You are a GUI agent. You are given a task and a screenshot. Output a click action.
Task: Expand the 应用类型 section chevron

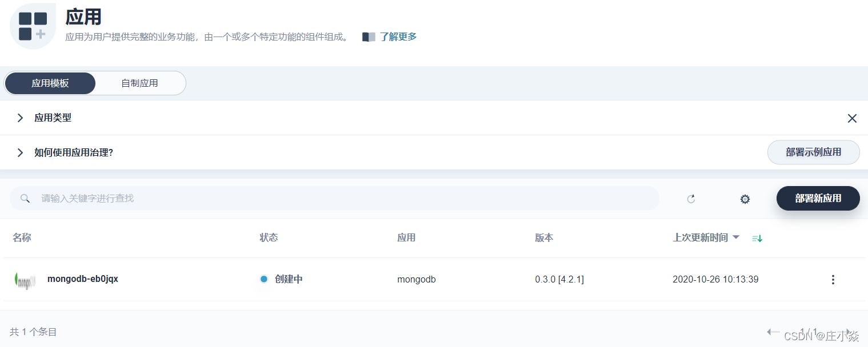tap(20, 118)
